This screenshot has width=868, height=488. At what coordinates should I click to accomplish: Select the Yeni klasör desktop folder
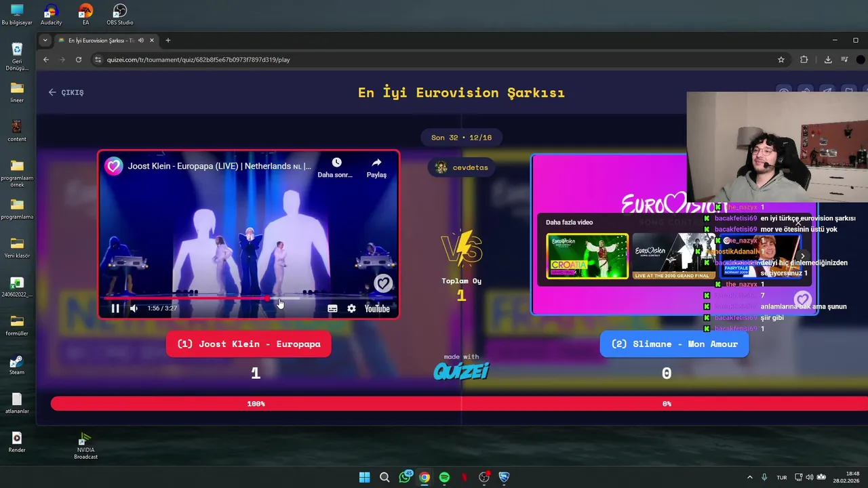tap(17, 247)
